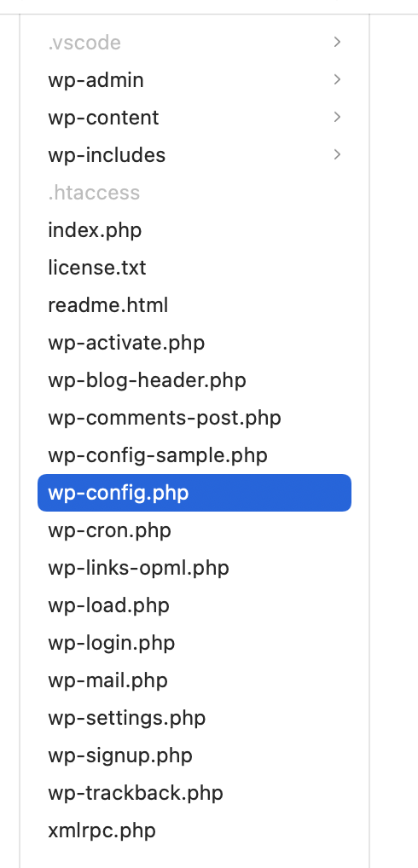Select wp-load.php

[x=194, y=605]
